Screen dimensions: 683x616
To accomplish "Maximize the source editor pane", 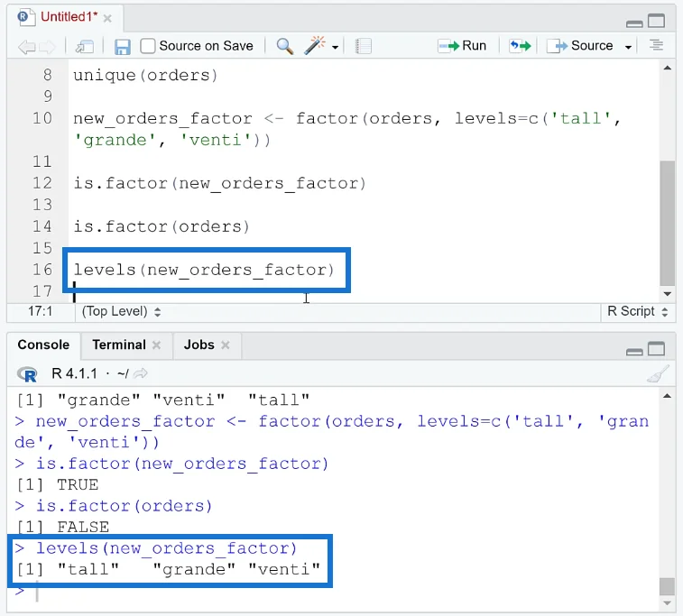I will [x=656, y=21].
